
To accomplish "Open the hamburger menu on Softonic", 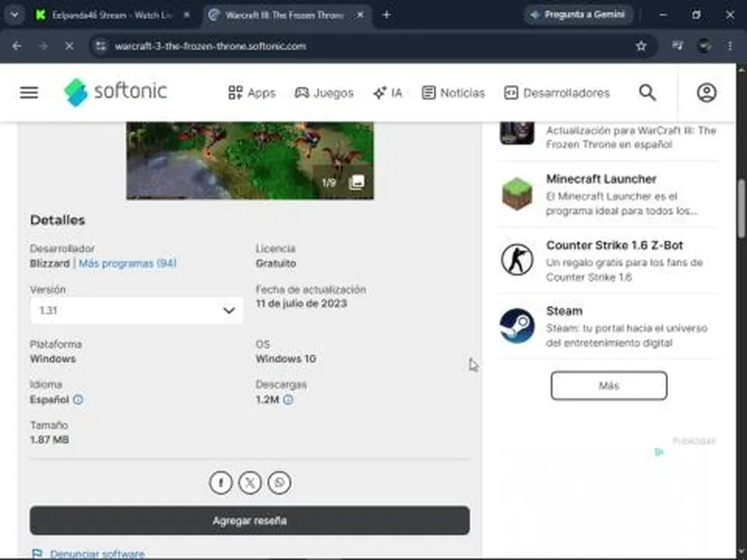I will tap(29, 93).
